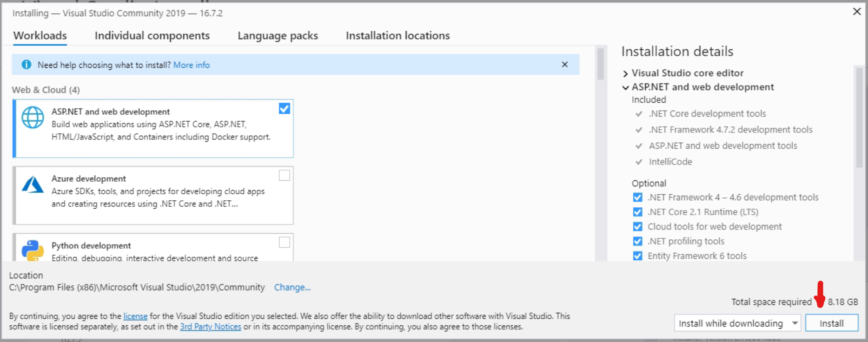This screenshot has height=342, width=868.
Task: Collapse ASP.NET and web development details
Action: coord(626,87)
